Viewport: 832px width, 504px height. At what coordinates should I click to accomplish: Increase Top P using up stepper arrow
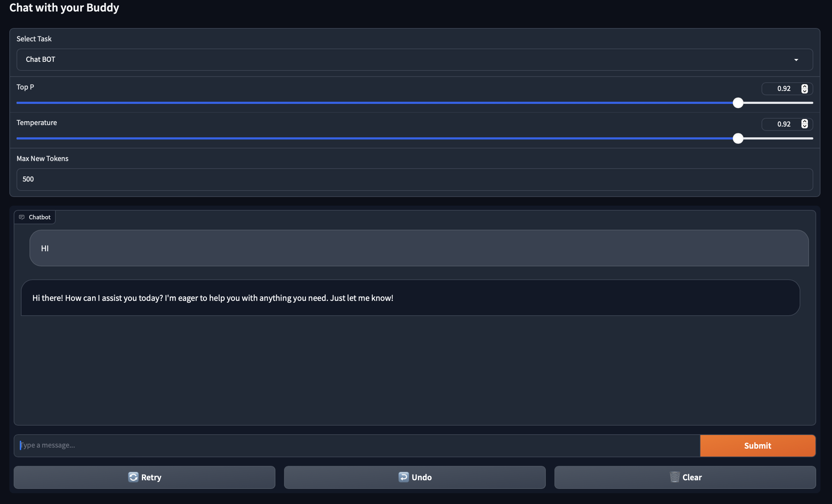pos(805,86)
